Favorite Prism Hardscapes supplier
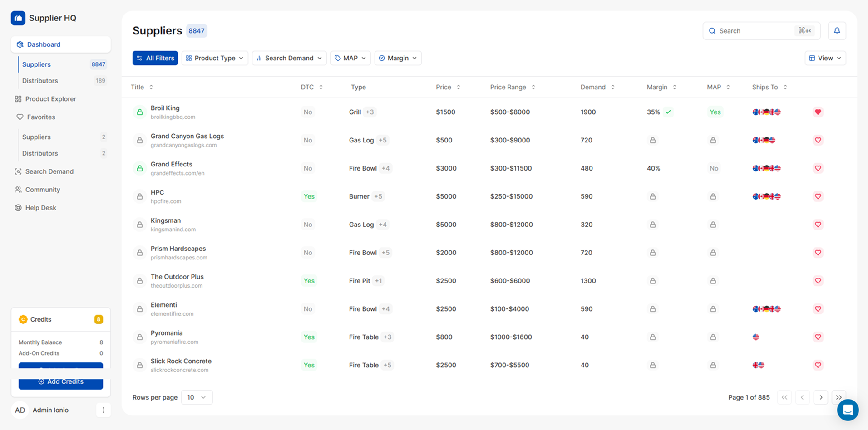This screenshot has height=430, width=868. tap(818, 253)
